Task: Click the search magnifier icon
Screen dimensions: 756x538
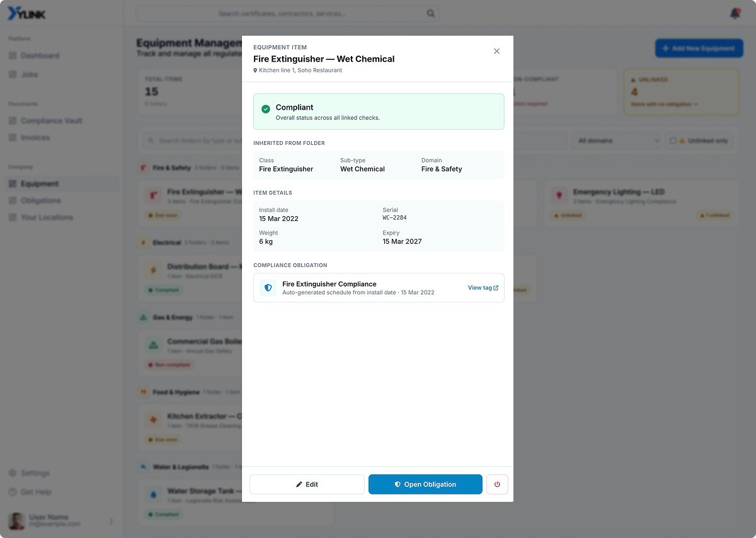Action: coord(431,13)
